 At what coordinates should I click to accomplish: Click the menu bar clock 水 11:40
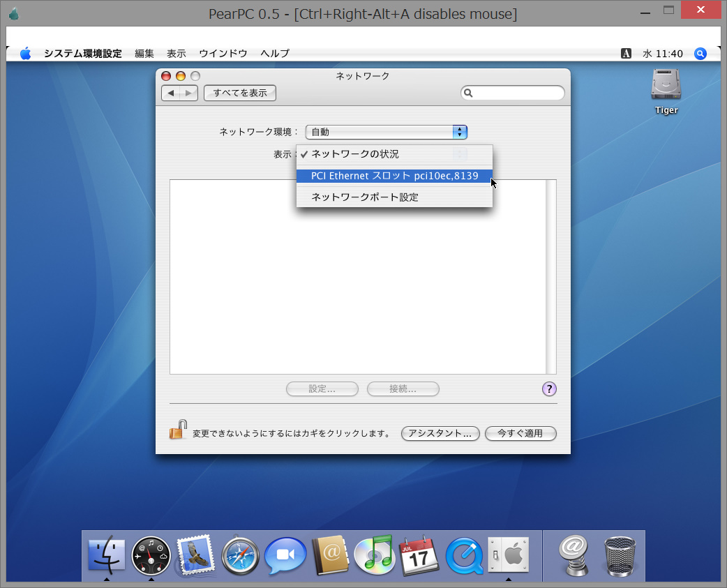(663, 54)
